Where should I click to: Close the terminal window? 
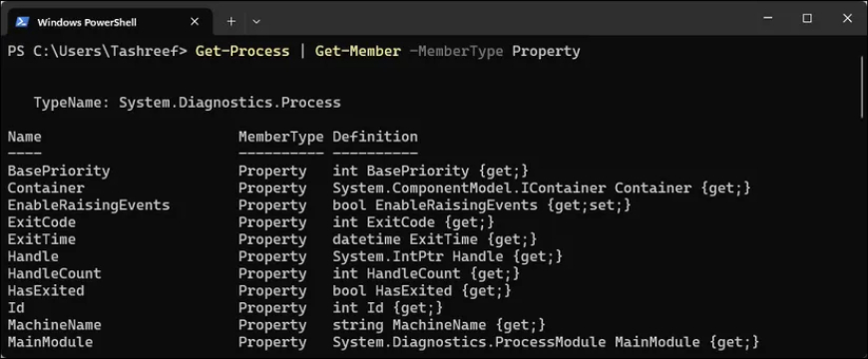pos(847,19)
